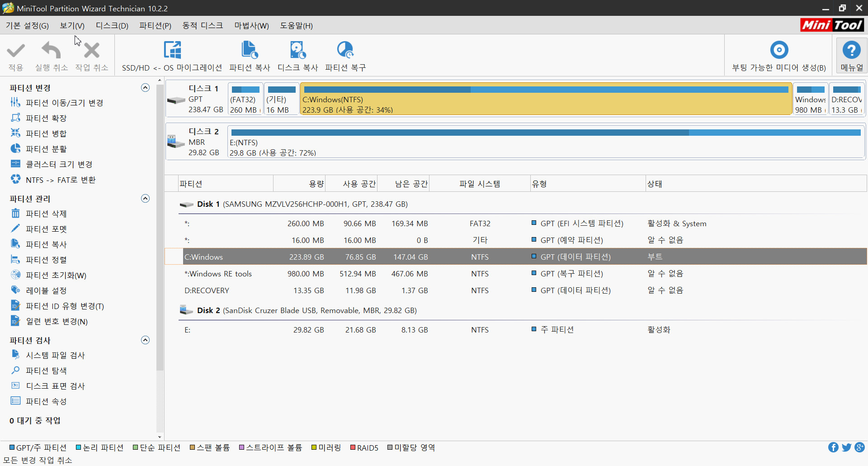Viewport: 868px width, 466px height.
Task: Choose 파티션 확장 from the sidebar
Action: pos(39,118)
